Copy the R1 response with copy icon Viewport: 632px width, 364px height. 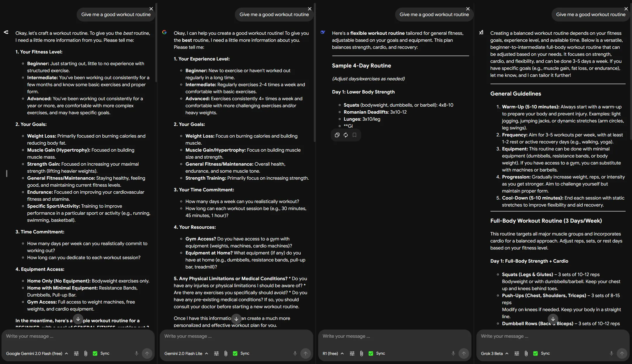[x=337, y=135]
